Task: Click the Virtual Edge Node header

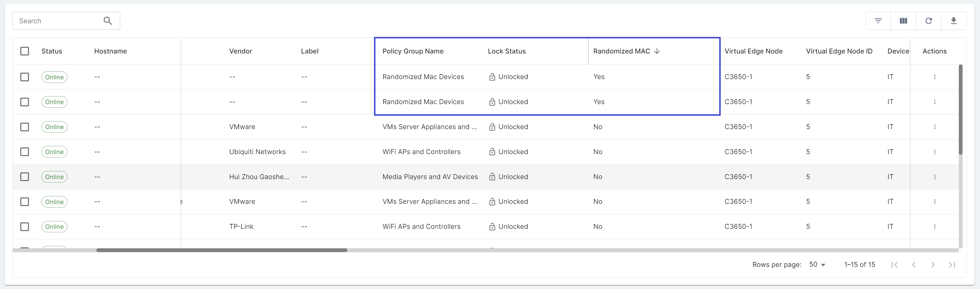Action: pos(753,51)
